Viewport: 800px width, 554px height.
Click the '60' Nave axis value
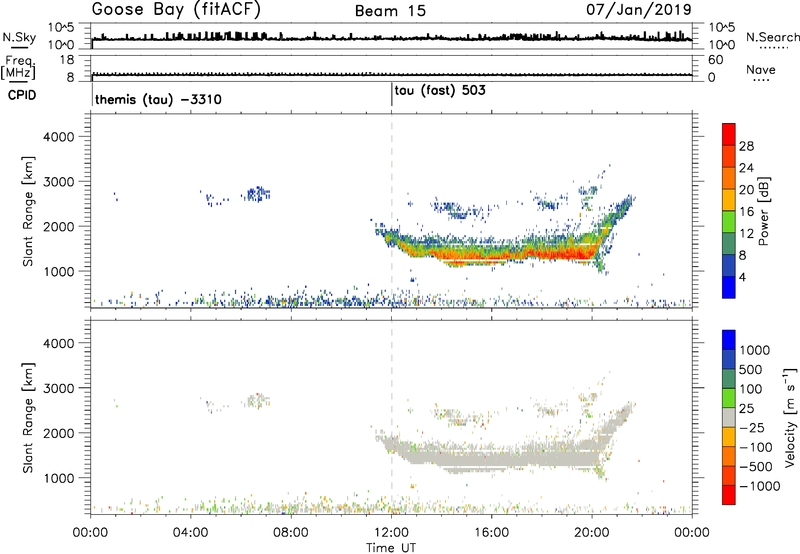[x=715, y=60]
